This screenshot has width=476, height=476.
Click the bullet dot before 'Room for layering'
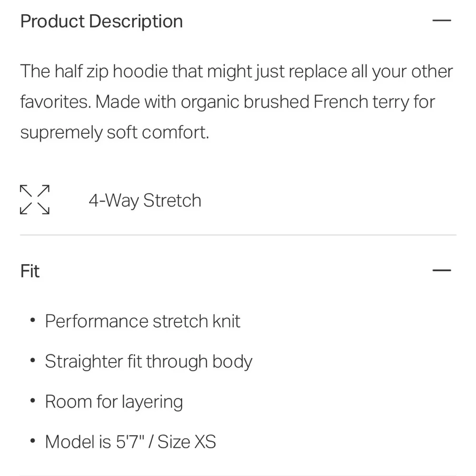click(32, 401)
